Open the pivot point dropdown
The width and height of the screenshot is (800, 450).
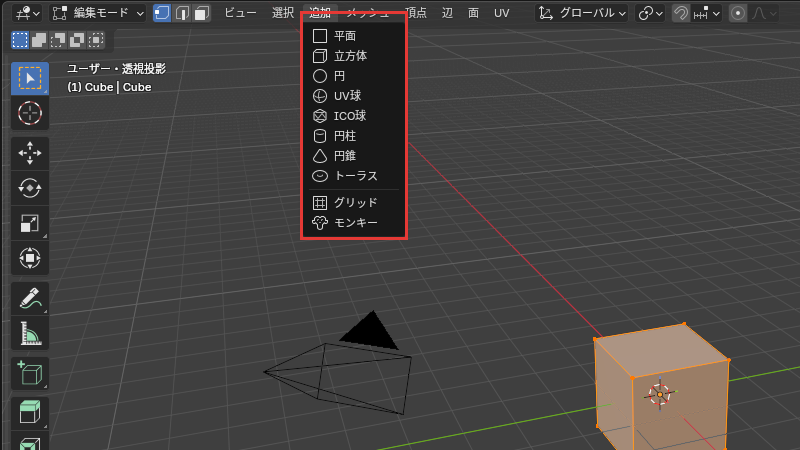pos(650,13)
